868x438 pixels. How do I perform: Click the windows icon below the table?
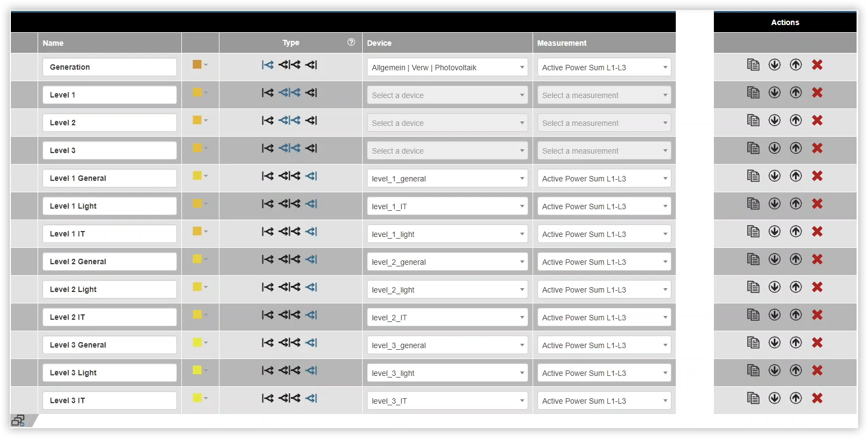18,420
